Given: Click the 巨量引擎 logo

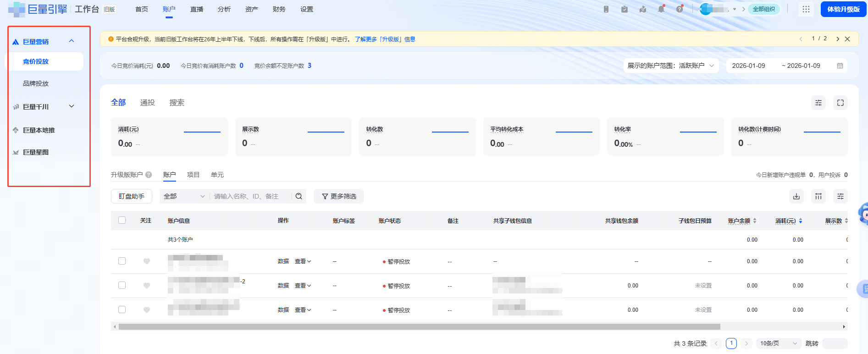Looking at the screenshot, I should 38,9.
